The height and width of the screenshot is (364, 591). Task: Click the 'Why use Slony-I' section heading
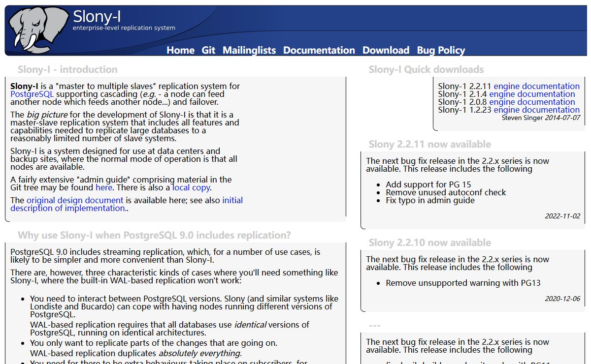click(154, 235)
